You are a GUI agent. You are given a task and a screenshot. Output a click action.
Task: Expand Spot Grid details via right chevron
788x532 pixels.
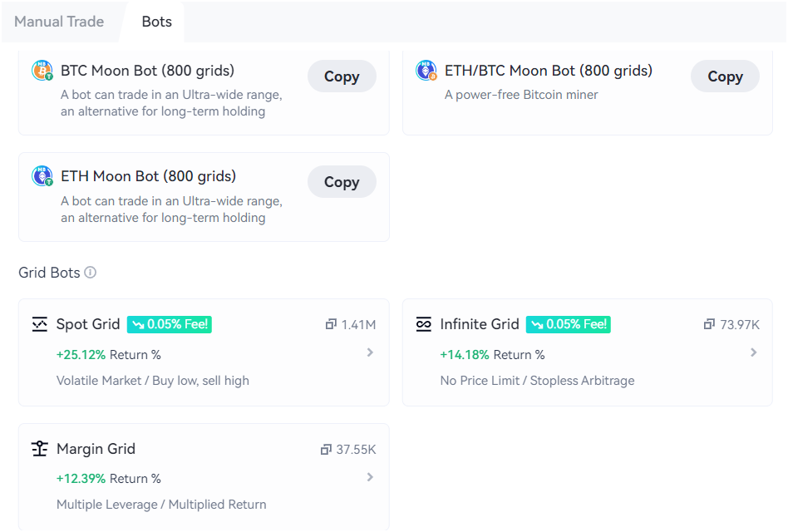(371, 352)
